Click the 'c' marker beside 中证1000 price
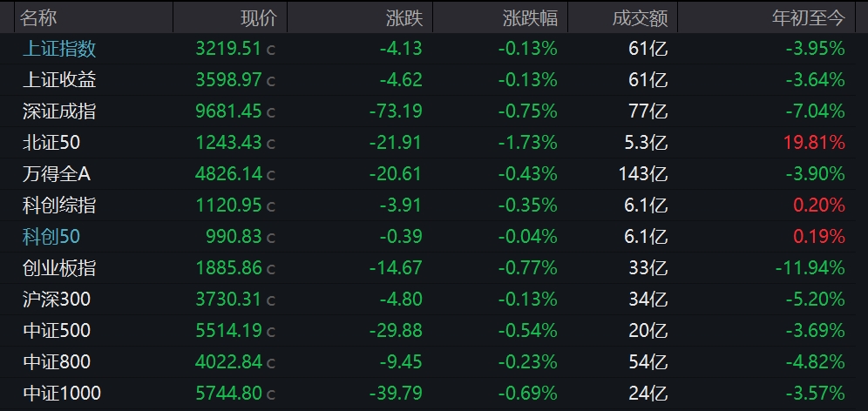Screen dimensions: 868x411 [x=271, y=394]
